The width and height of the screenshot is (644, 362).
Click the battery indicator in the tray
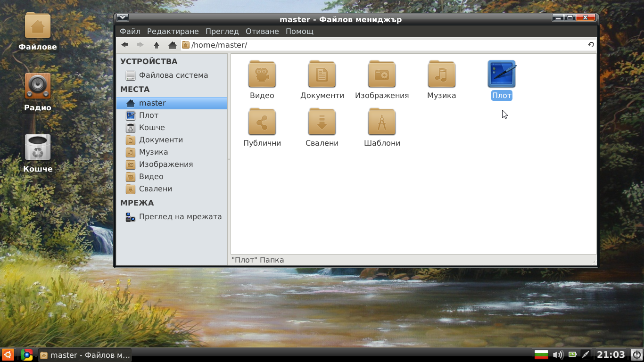(573, 355)
